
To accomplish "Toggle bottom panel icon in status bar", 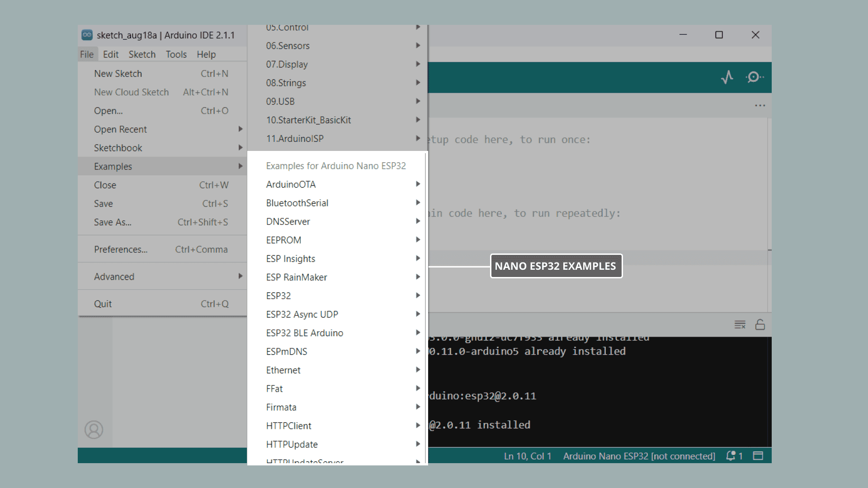I will click(x=758, y=456).
